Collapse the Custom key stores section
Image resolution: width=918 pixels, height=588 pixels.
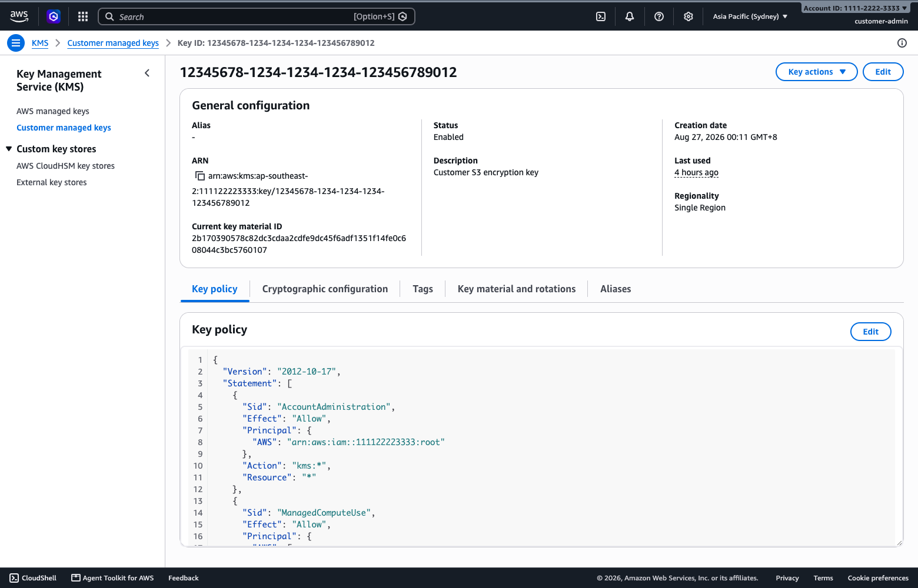pyautogui.click(x=9, y=149)
